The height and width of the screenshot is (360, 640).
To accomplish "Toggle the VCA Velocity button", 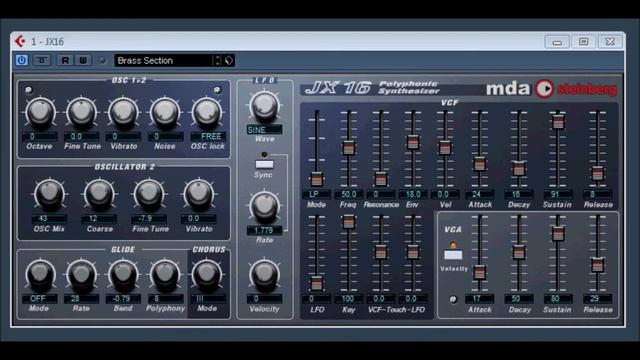I will pos(453,255).
